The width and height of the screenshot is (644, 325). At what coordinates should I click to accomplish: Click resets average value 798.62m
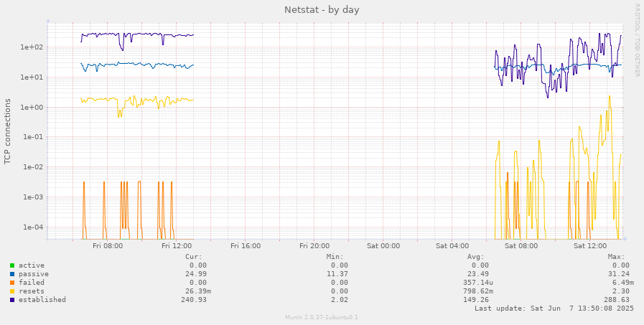point(478,291)
